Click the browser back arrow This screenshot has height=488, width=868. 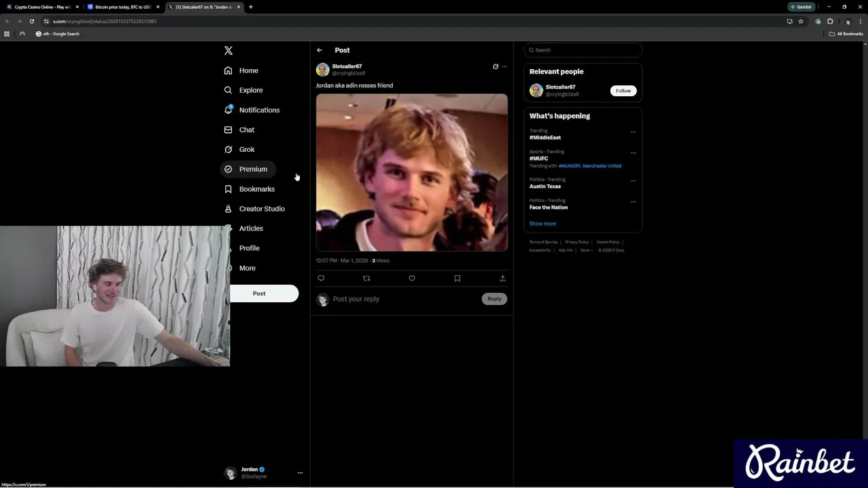7,21
